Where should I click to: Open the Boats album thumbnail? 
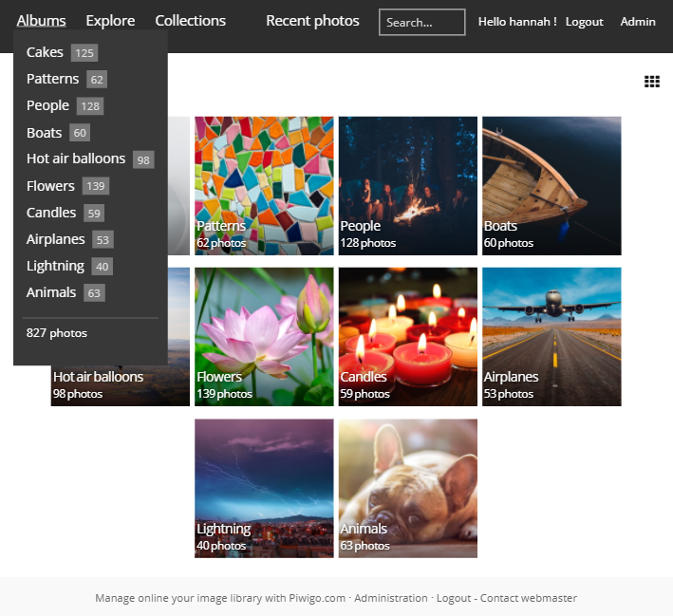551,185
